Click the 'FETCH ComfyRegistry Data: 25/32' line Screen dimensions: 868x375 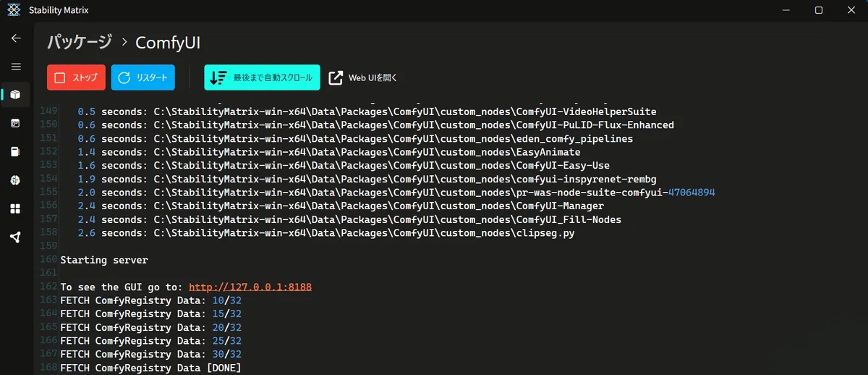tap(150, 341)
